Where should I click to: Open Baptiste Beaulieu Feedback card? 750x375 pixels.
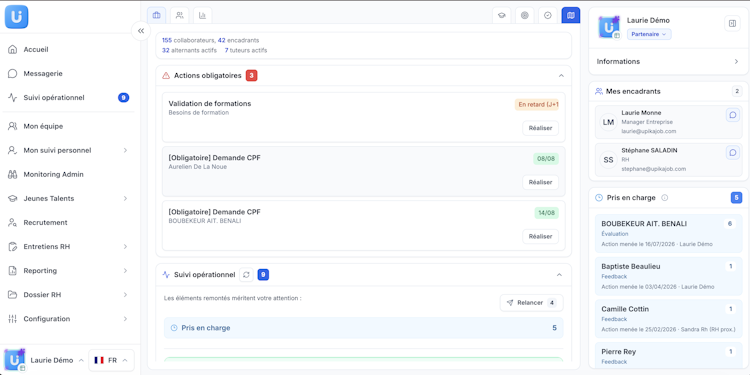669,276
